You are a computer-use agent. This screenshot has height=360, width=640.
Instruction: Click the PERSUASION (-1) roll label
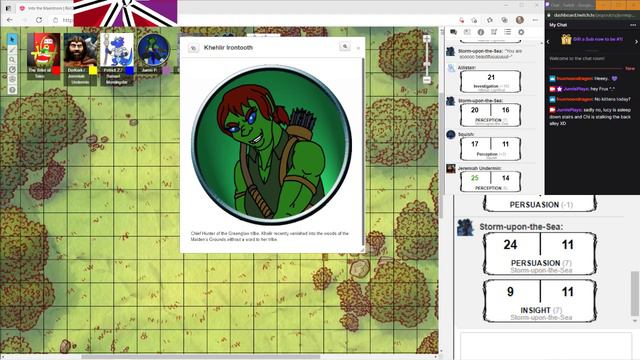click(541, 205)
